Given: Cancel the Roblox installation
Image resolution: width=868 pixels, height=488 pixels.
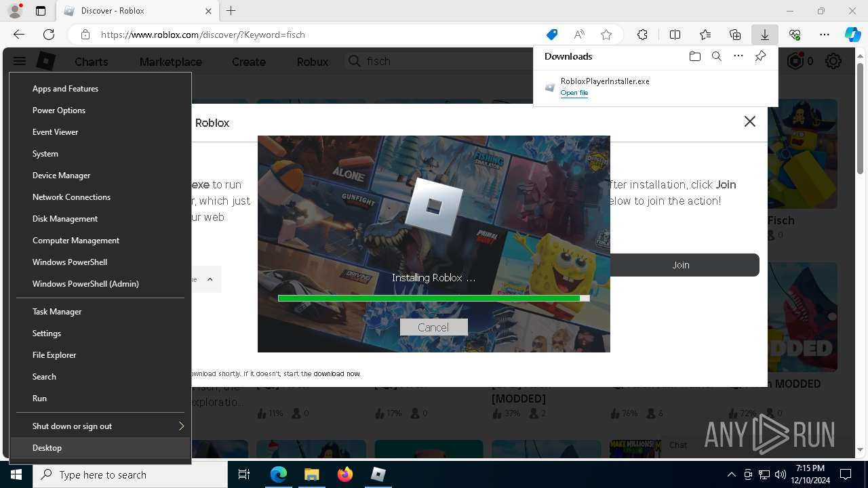Looking at the screenshot, I should point(433,327).
